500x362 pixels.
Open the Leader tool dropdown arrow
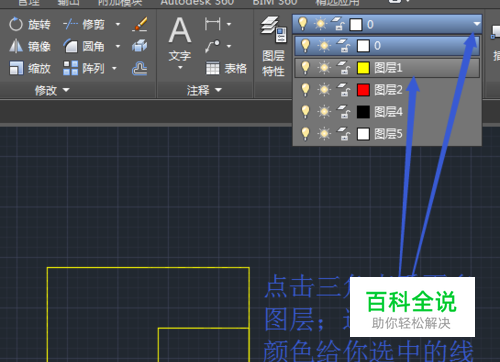tap(229, 46)
